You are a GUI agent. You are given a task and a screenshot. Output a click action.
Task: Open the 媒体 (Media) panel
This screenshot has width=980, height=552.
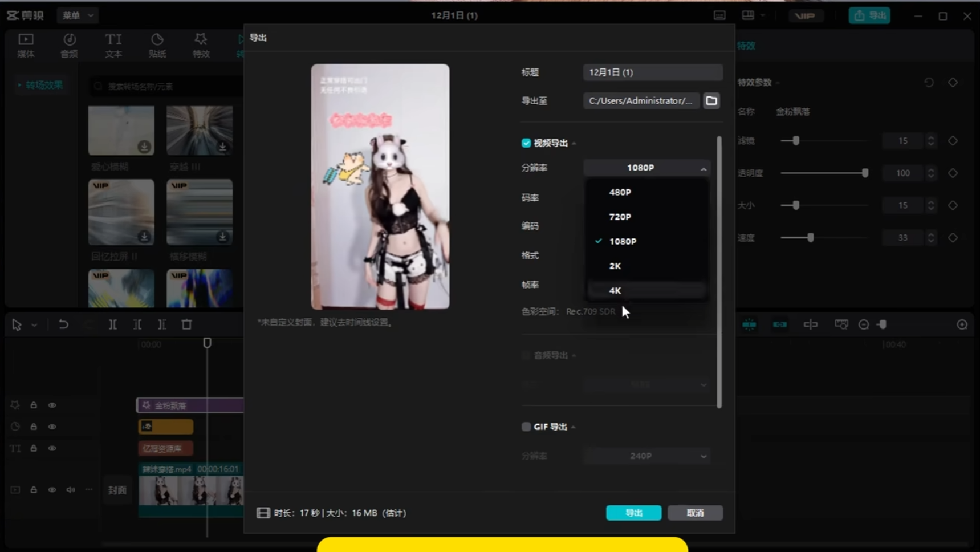(25, 44)
